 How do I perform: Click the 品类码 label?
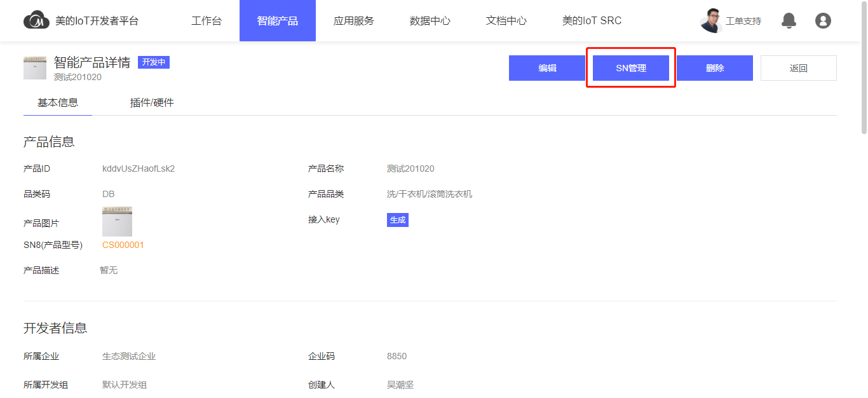click(x=37, y=194)
